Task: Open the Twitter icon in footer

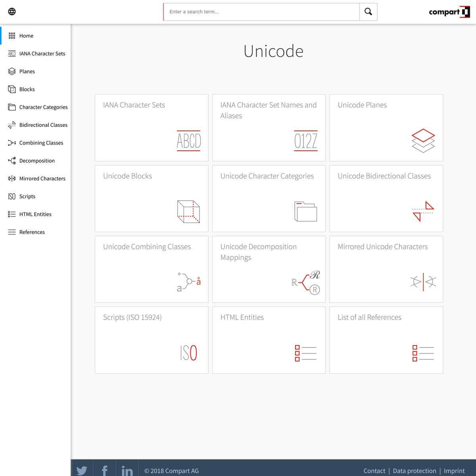Action: pyautogui.click(x=82, y=470)
